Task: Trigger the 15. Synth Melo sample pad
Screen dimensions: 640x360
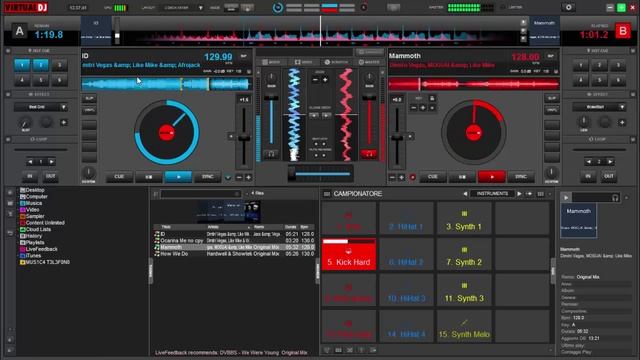Action: click(464, 327)
